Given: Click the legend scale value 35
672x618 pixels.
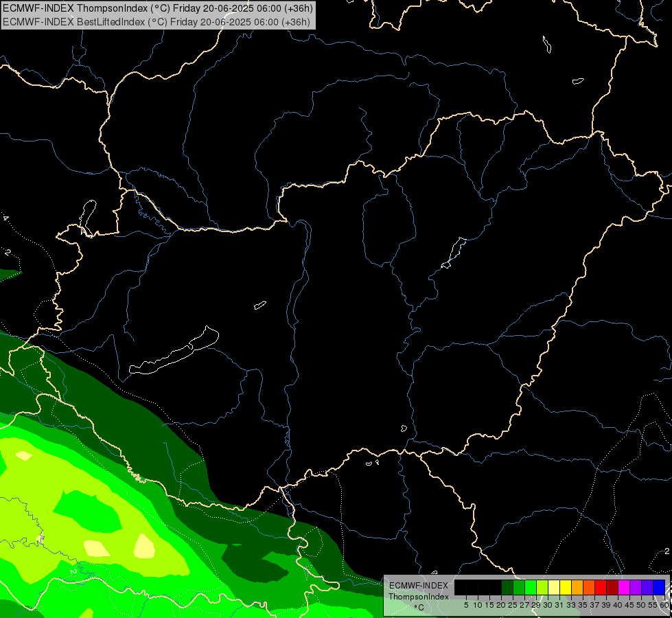Looking at the screenshot, I should [583, 605].
